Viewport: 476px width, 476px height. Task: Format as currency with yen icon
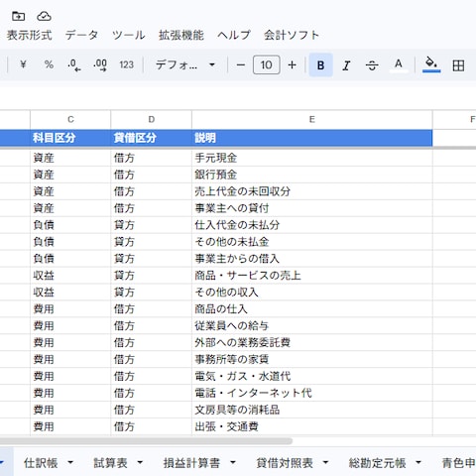23,64
